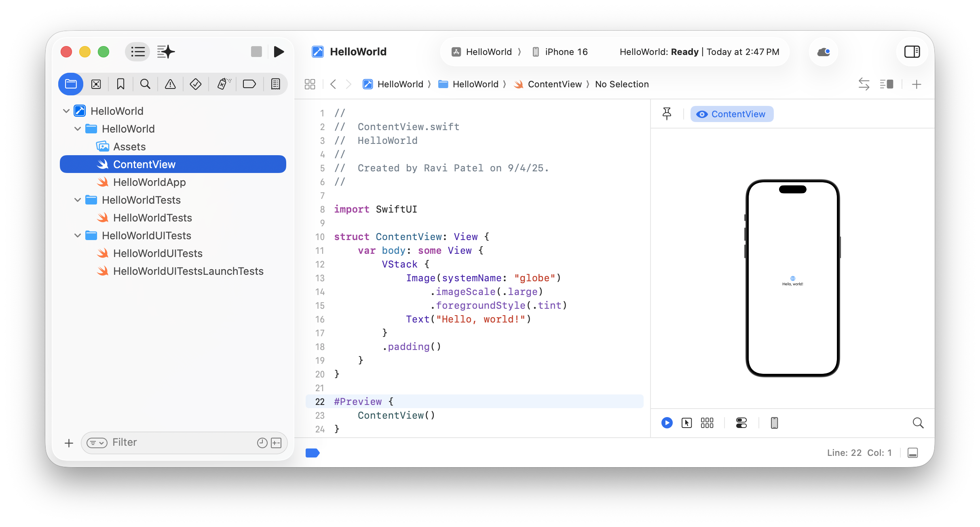Toggle source-control status filter
Image resolution: width=980 pixels, height=527 pixels.
(276, 443)
